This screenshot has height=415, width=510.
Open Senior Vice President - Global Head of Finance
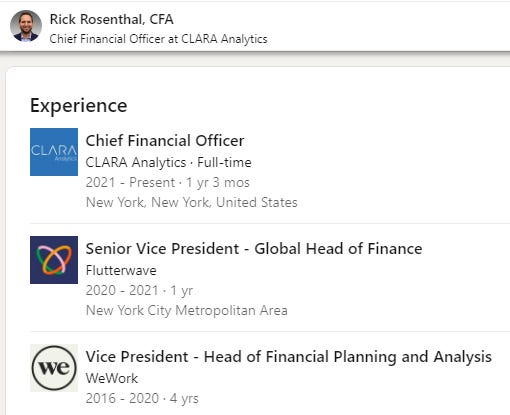(254, 249)
